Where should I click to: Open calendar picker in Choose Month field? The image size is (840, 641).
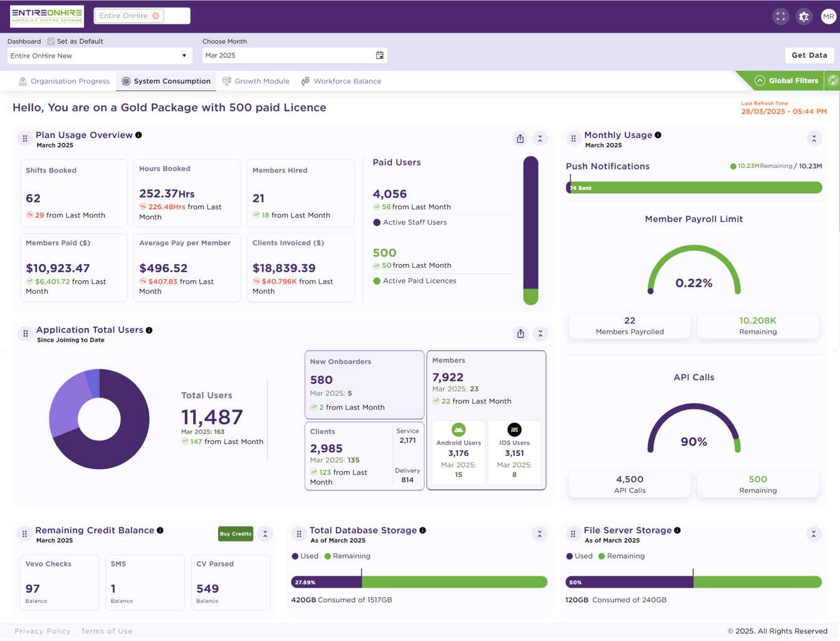[x=379, y=55]
